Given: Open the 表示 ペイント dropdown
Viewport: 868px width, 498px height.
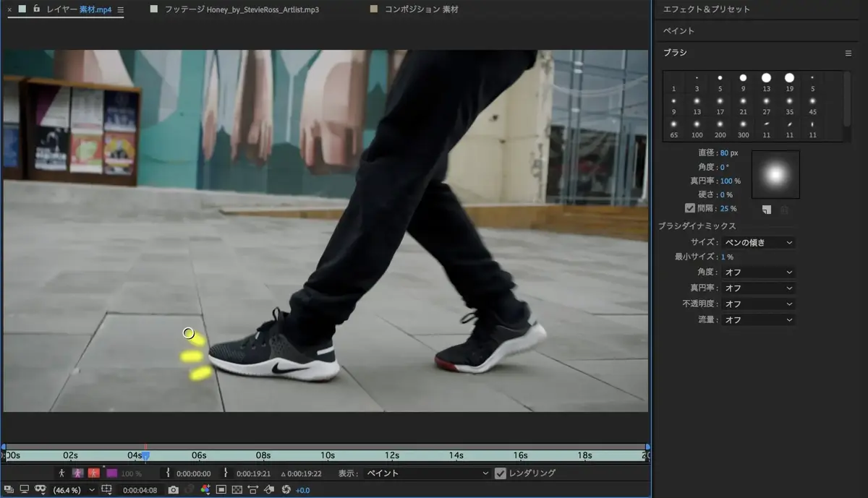Looking at the screenshot, I should click(x=427, y=473).
